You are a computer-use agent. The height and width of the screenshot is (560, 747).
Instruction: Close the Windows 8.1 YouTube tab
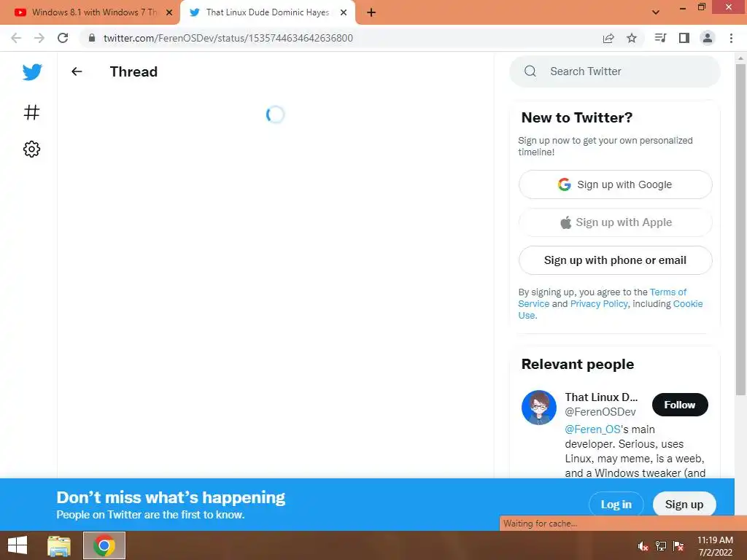coord(169,13)
